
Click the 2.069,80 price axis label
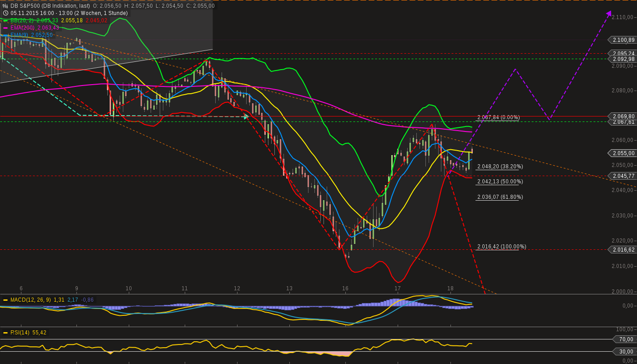(x=623, y=116)
